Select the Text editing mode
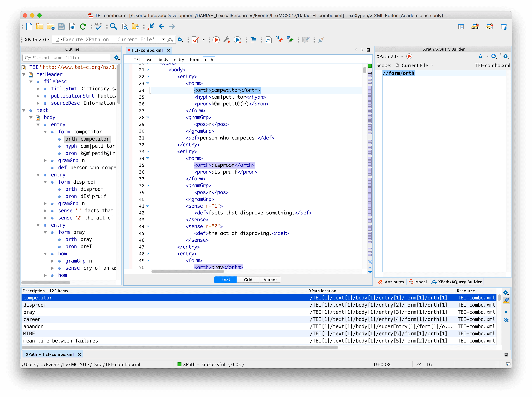This screenshot has width=532, height=397. [225, 280]
